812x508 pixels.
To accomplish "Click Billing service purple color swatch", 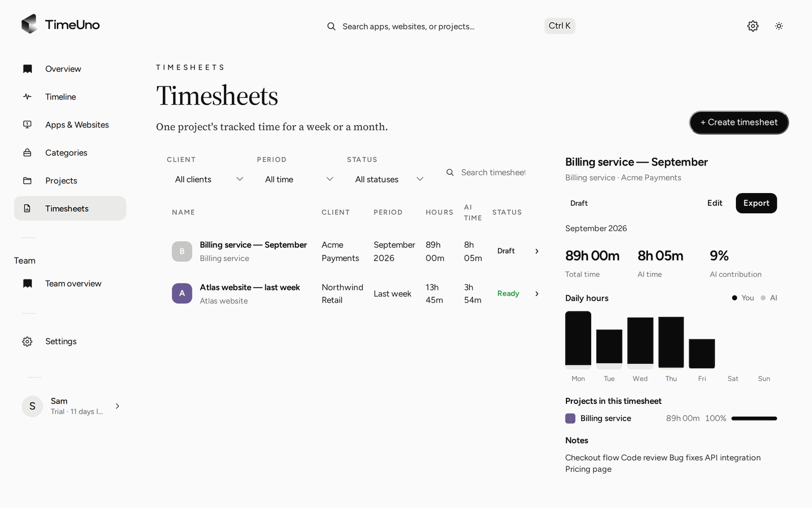I will [570, 419].
